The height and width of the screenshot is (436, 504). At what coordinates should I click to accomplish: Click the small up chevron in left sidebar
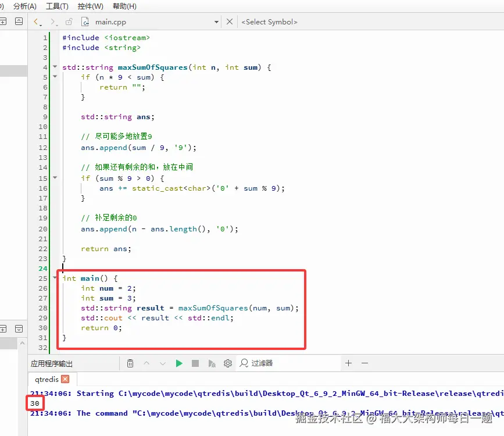tap(22, 344)
